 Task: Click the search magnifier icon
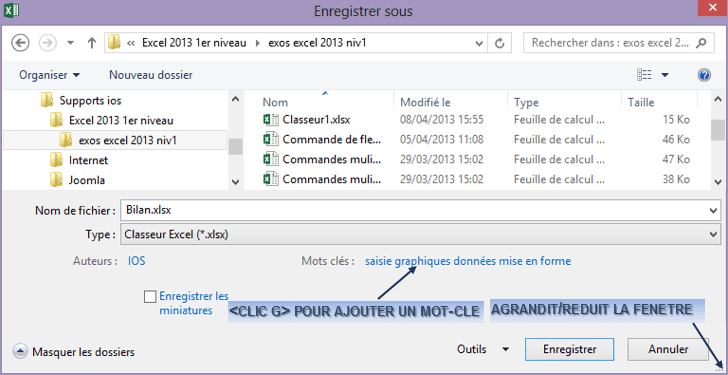click(702, 43)
